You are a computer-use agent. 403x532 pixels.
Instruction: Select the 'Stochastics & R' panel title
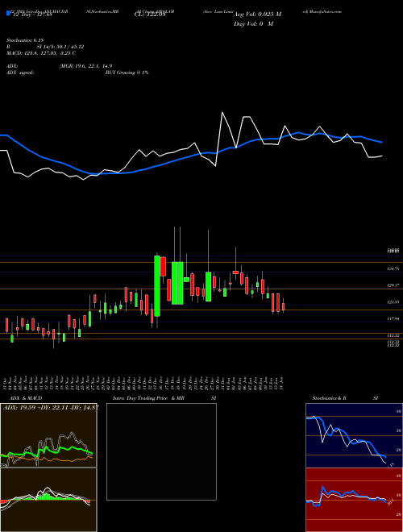330,398
